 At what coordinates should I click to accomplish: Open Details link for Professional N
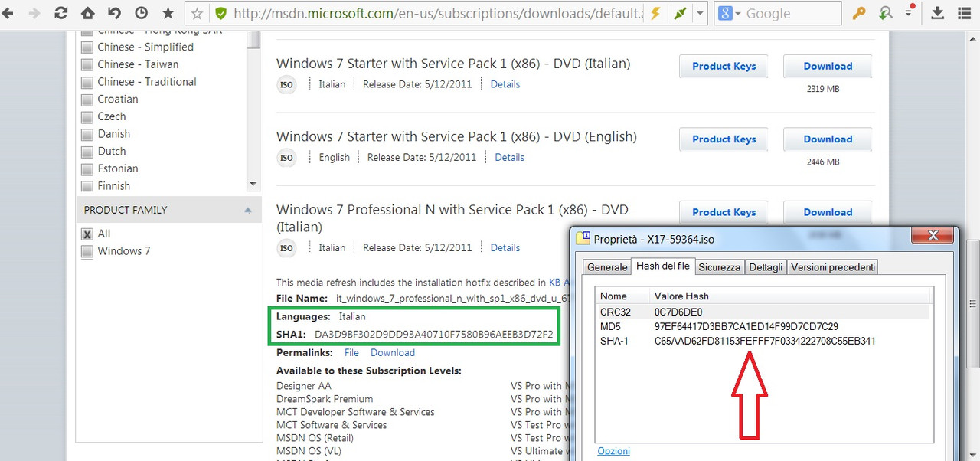(x=505, y=247)
